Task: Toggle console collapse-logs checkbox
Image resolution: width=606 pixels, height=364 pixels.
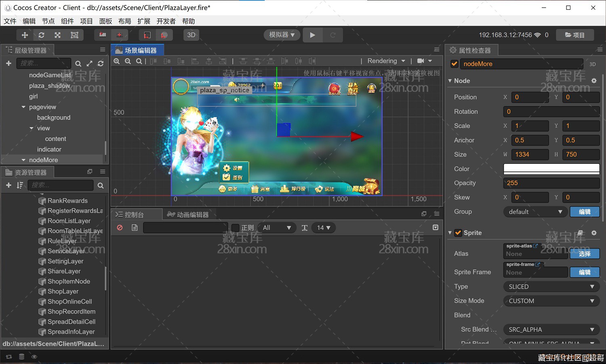Action: 436,228
